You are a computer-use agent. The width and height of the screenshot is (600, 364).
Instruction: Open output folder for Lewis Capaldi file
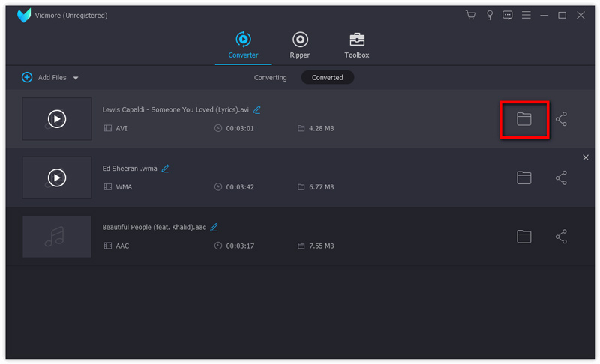click(x=523, y=119)
